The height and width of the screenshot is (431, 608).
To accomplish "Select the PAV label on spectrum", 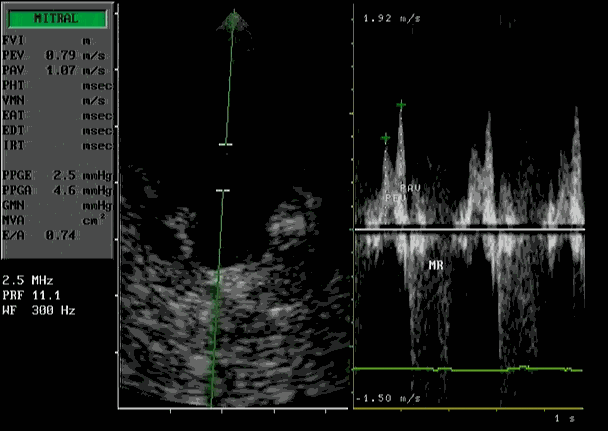I will coord(410,188).
